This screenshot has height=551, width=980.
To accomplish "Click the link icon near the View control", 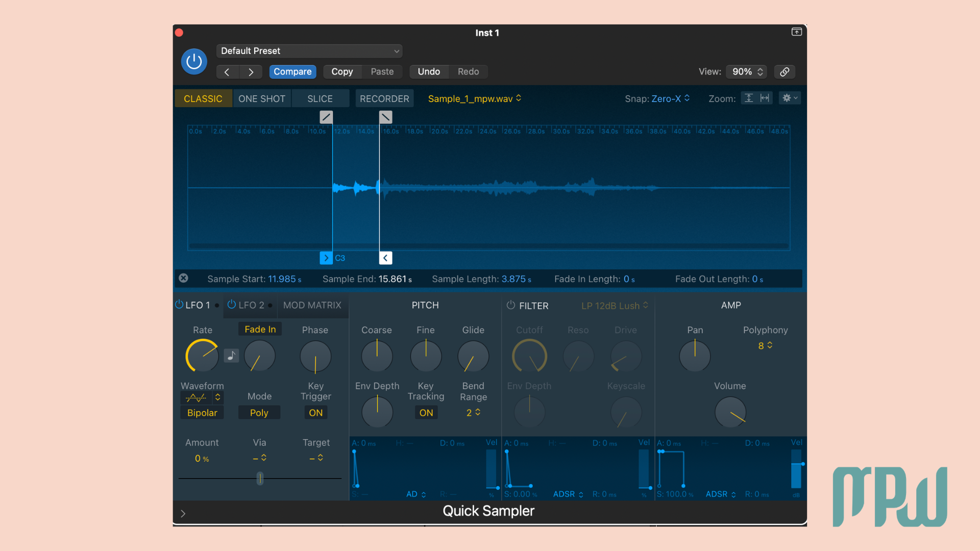I will [784, 71].
